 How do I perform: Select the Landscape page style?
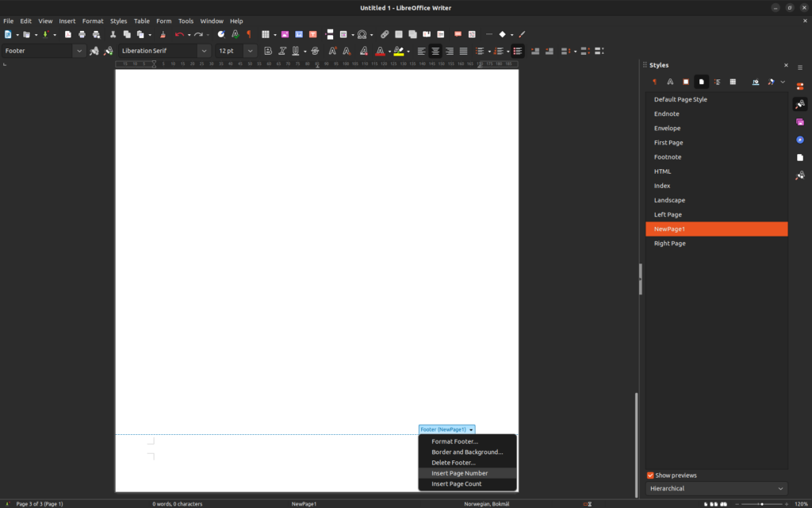tap(669, 200)
